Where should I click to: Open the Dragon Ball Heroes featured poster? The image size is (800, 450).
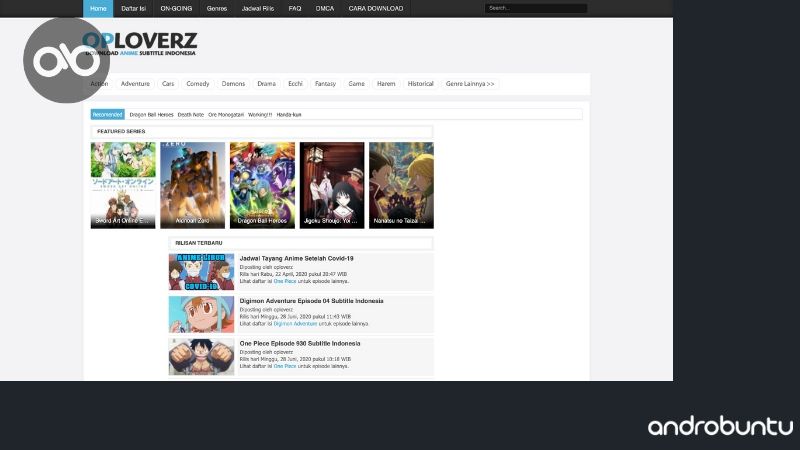(262, 185)
